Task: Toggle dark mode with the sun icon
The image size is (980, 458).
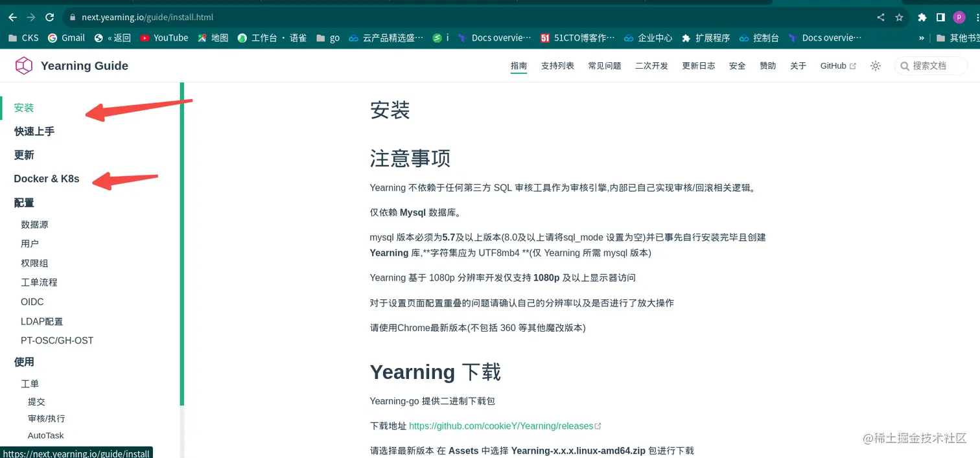Action: pos(876,65)
